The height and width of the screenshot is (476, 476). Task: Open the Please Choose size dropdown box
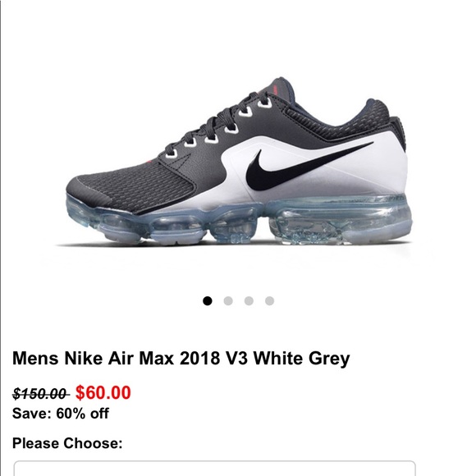coord(215,468)
